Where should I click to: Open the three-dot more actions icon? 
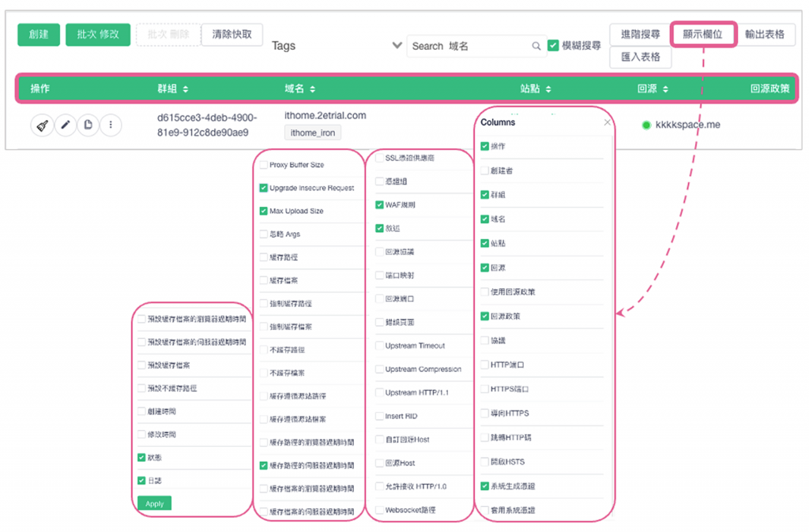click(111, 125)
